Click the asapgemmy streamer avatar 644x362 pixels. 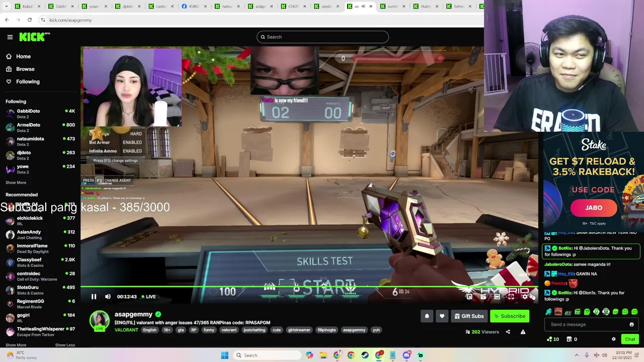(99, 321)
